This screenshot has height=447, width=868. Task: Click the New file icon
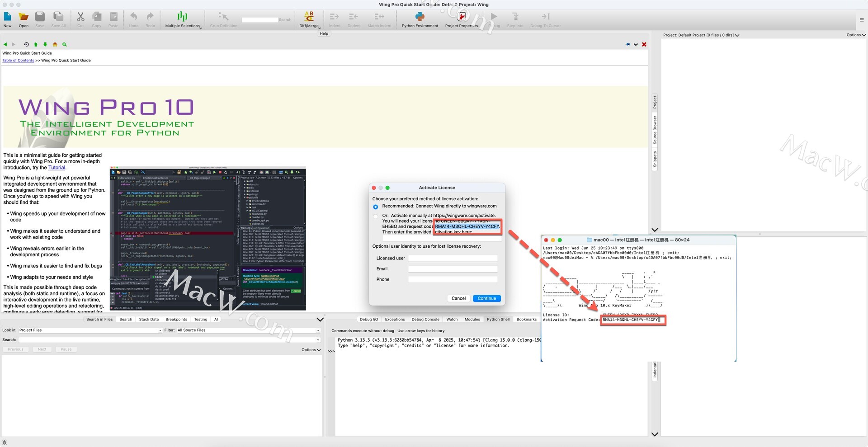[x=8, y=17]
